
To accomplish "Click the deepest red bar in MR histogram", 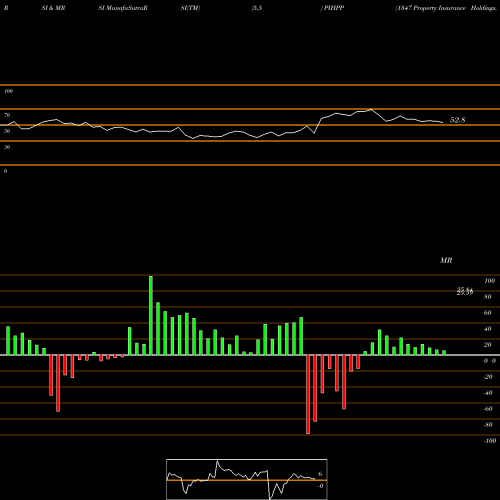I will 308,394.
